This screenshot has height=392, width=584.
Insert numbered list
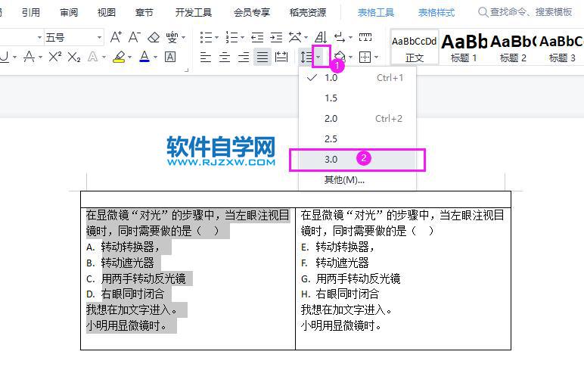[x=231, y=37]
